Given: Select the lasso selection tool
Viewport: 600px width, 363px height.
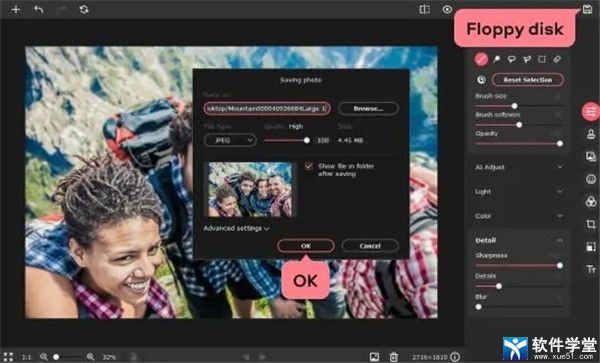Looking at the screenshot, I should pyautogui.click(x=512, y=59).
